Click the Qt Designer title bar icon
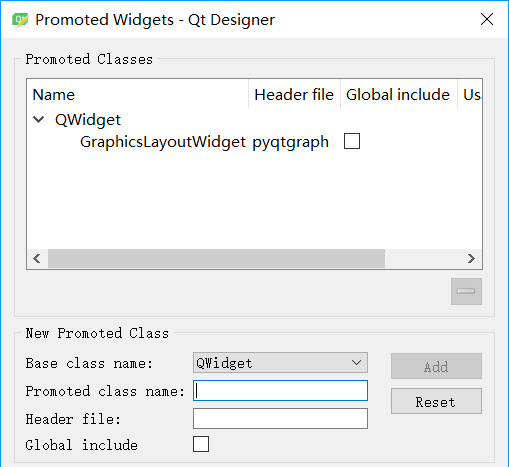The width and height of the screenshot is (509, 467). click(x=20, y=20)
